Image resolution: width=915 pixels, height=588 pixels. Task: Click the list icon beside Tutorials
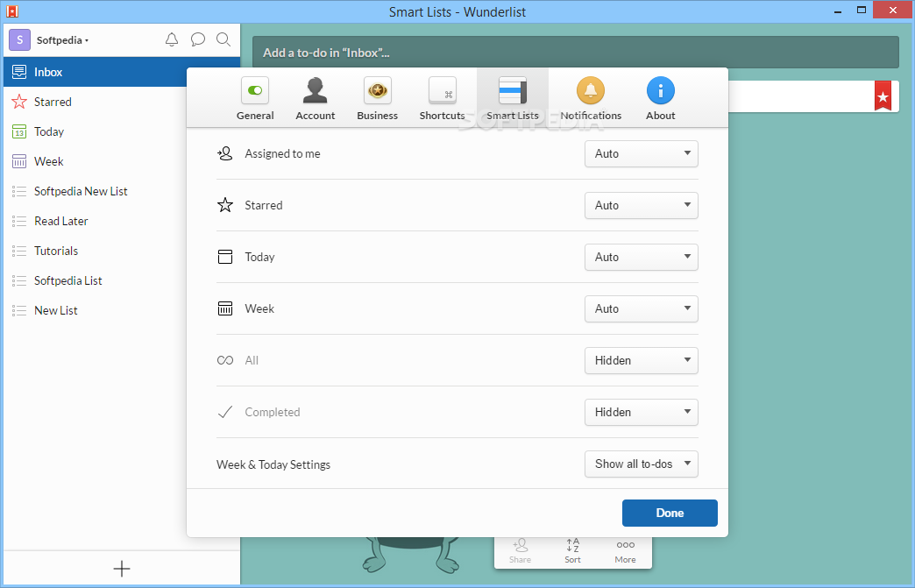click(19, 251)
